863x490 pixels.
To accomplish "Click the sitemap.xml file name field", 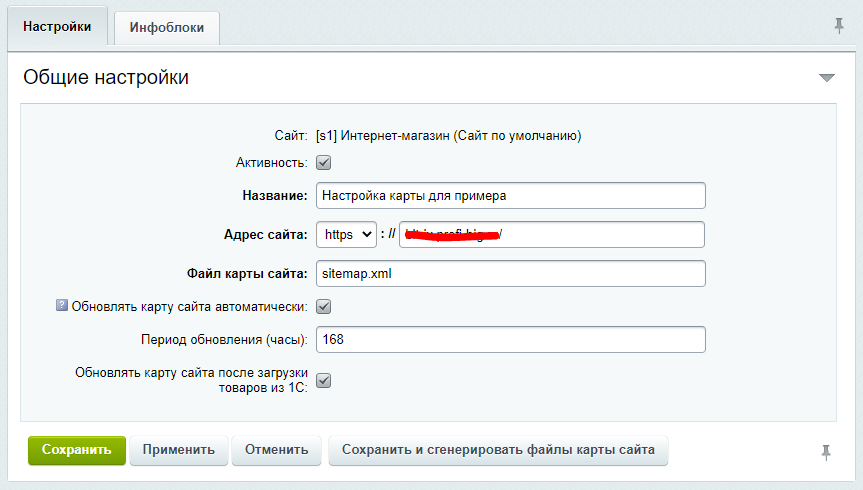I will pyautogui.click(x=510, y=273).
